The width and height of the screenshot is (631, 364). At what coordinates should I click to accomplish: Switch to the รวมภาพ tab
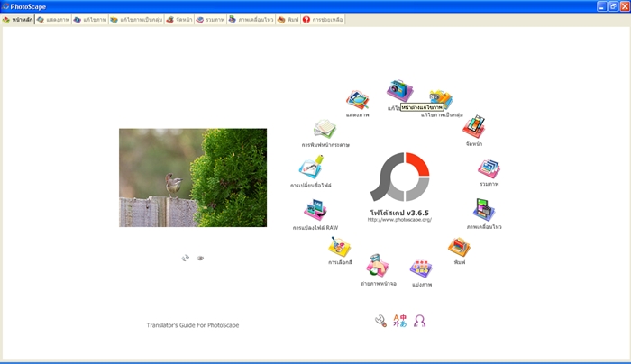click(210, 20)
